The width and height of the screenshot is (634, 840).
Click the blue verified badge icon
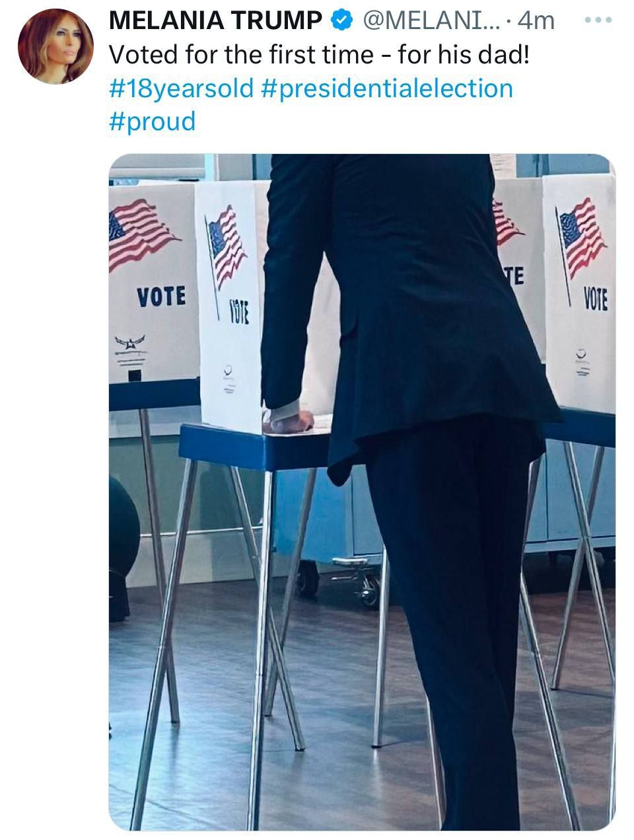pyautogui.click(x=340, y=21)
